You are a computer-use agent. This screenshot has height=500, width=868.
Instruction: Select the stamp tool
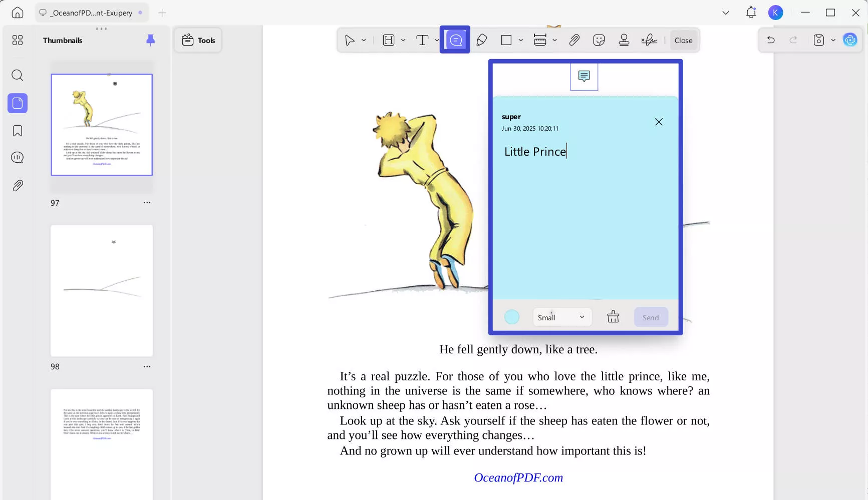coord(624,40)
